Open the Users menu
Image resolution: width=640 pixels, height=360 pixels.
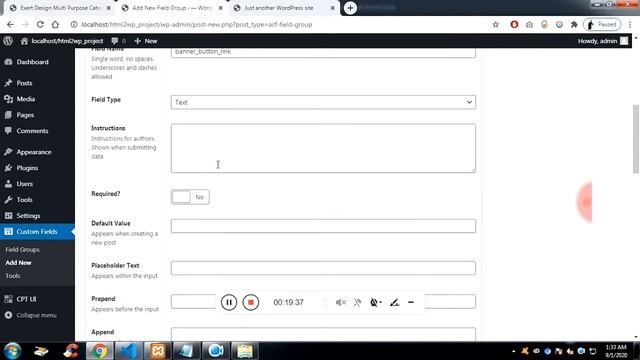click(24, 184)
